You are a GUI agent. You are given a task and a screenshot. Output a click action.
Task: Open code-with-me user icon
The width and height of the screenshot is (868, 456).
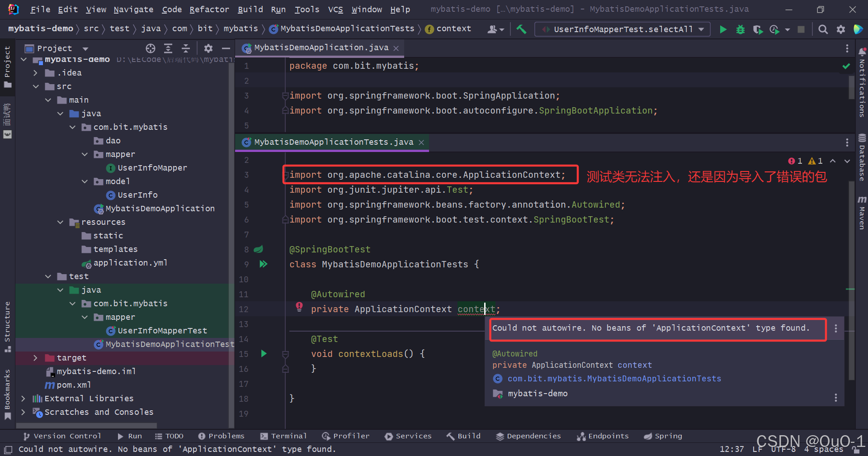[495, 29]
